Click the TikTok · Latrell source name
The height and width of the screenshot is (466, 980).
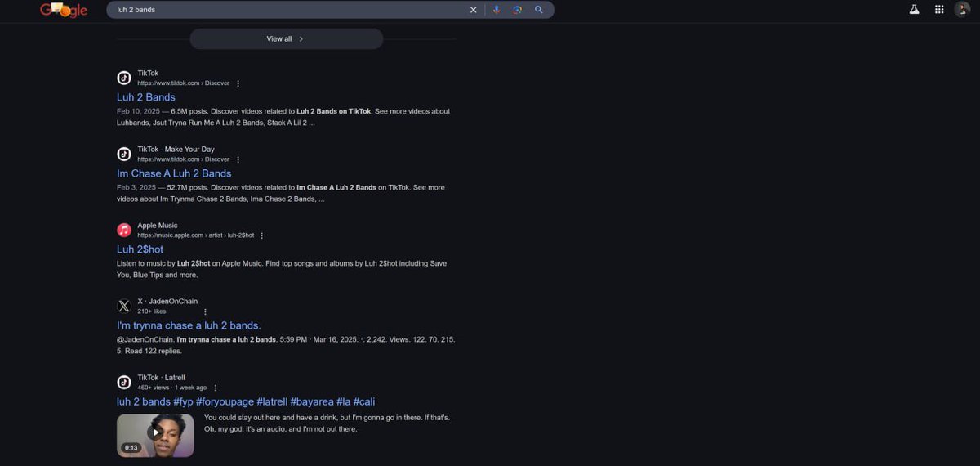(161, 377)
